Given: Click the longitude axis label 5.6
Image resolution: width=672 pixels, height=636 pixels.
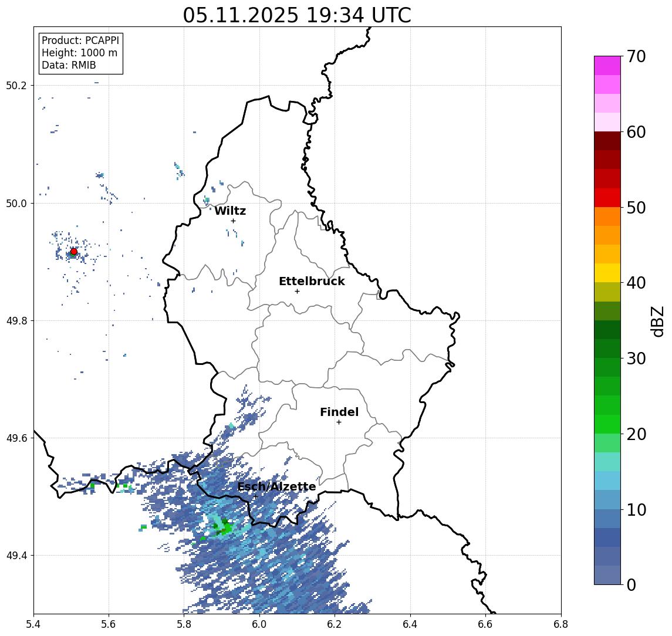Looking at the screenshot, I should pyautogui.click(x=109, y=624).
